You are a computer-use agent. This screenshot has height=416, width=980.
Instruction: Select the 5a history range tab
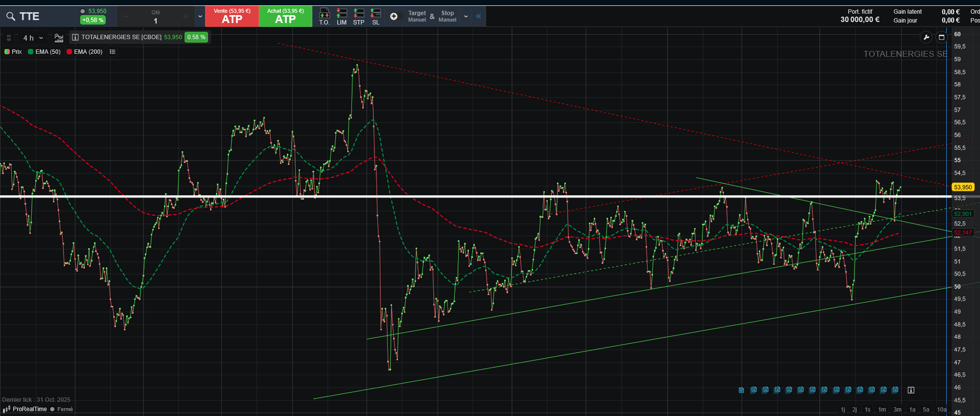click(926, 410)
